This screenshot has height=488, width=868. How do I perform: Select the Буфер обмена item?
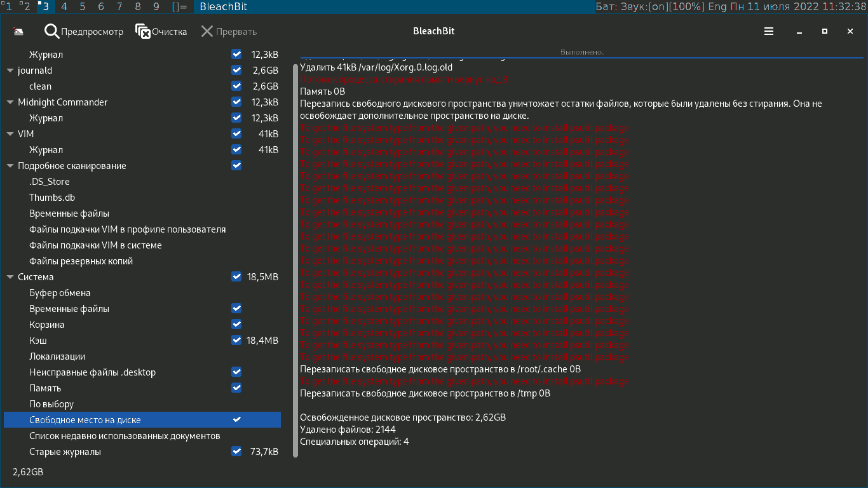point(60,293)
